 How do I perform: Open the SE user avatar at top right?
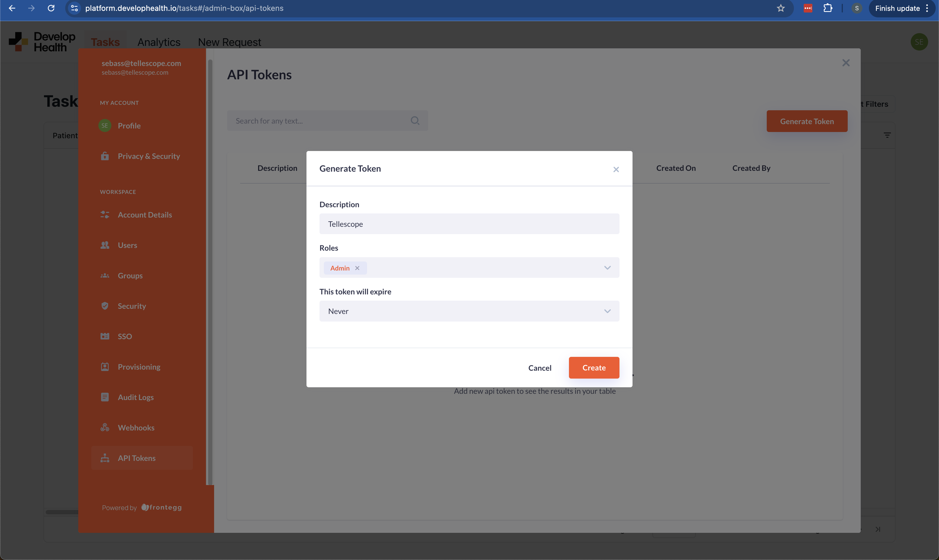[x=919, y=42]
